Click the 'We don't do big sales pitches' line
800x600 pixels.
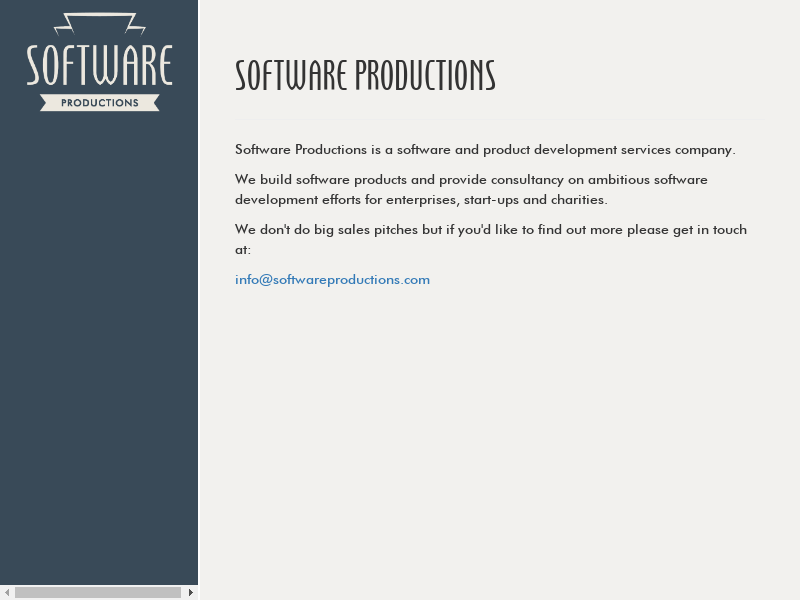click(x=338, y=230)
